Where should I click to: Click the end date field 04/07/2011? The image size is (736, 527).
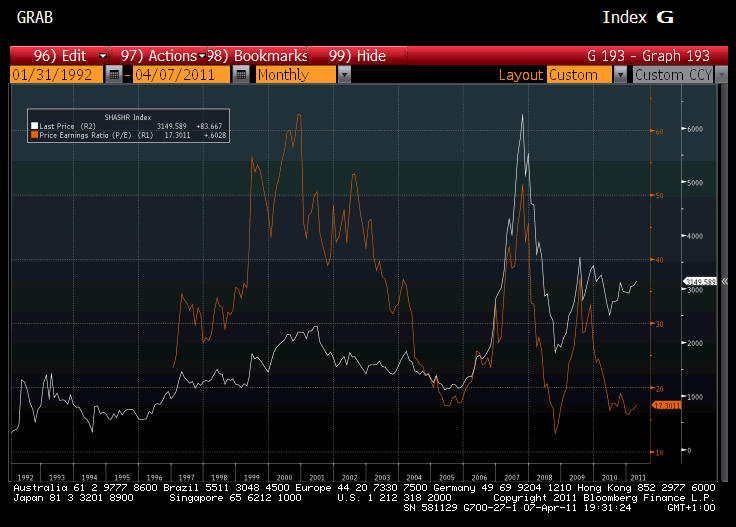tap(181, 75)
